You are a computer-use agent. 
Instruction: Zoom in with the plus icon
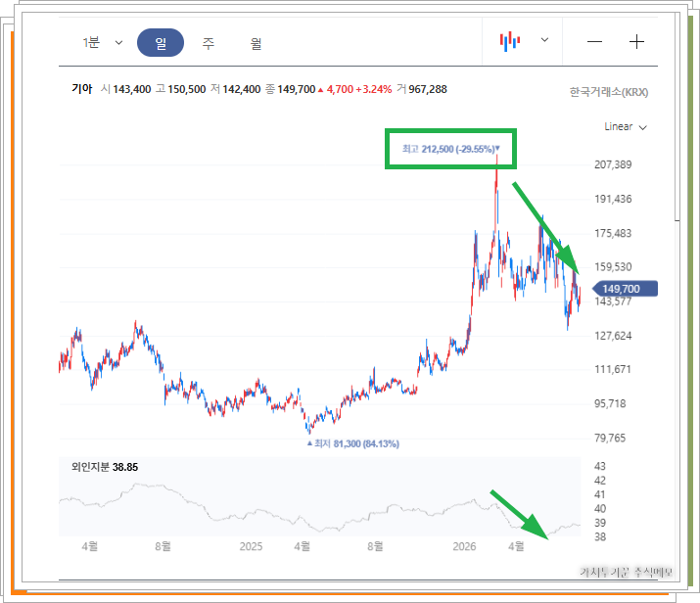[636, 42]
